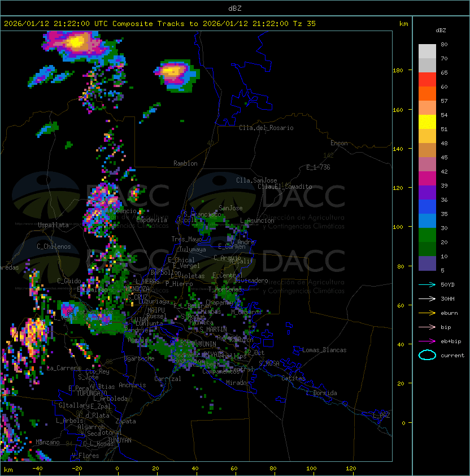Click the 'Carrizal' map label
This screenshot has height=476, width=470.
167,379
